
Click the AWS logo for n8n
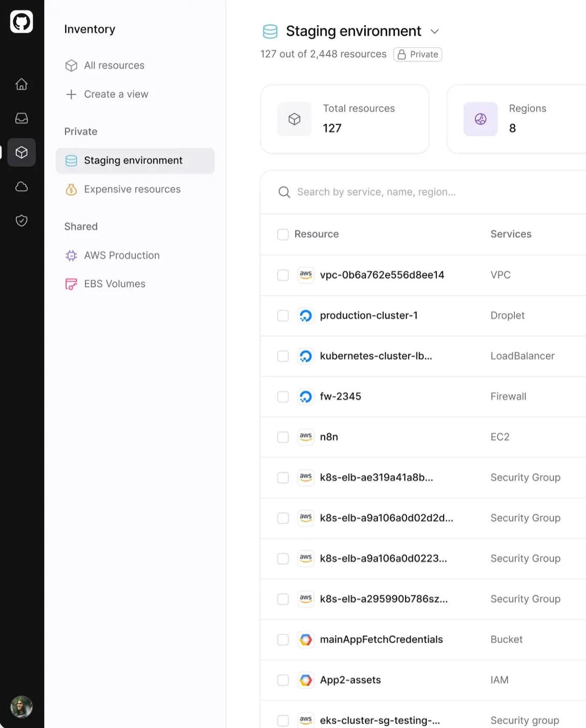click(x=306, y=437)
